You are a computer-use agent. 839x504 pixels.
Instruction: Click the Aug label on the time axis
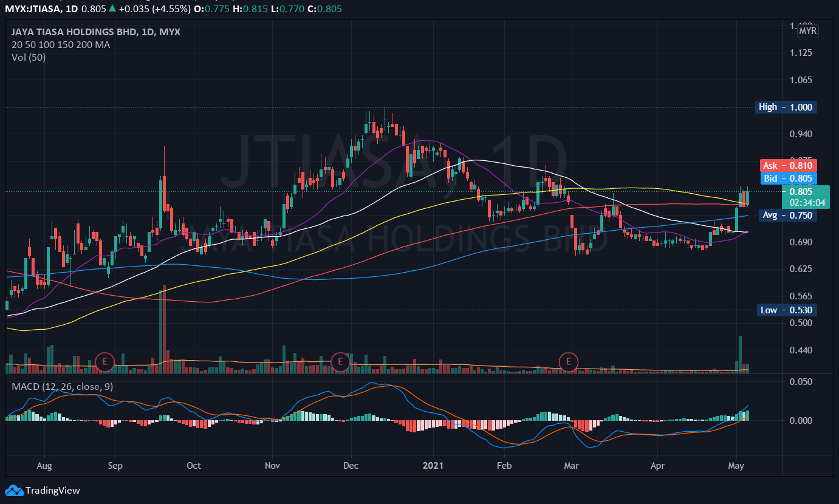(x=44, y=466)
